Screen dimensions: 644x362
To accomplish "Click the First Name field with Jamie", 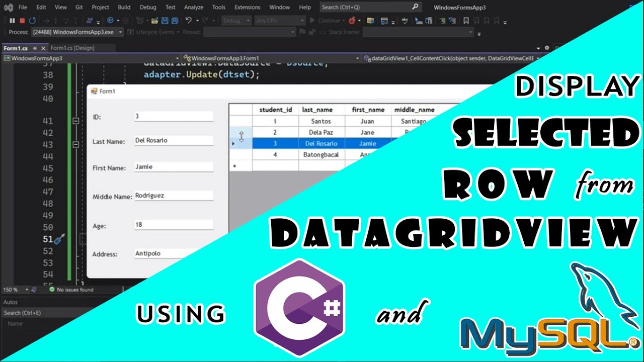I will pyautogui.click(x=174, y=166).
